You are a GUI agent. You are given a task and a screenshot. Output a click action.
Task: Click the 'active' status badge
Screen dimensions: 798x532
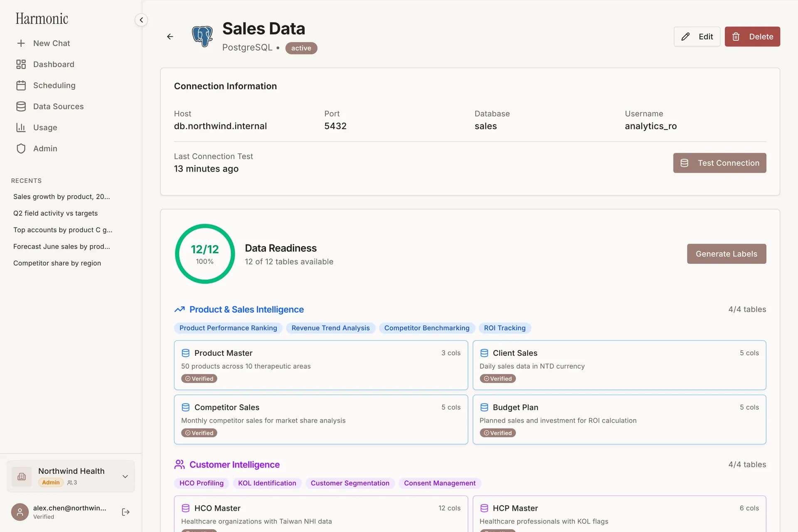301,48
